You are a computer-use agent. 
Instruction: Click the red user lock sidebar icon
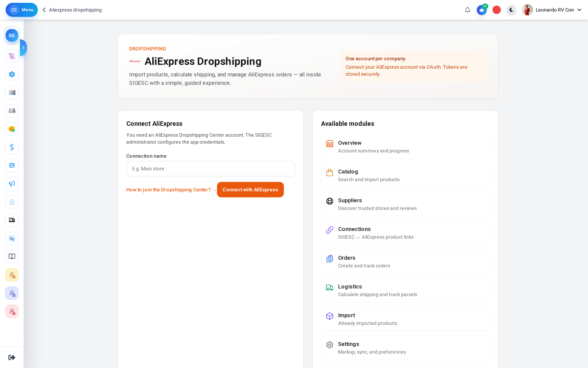point(12,311)
